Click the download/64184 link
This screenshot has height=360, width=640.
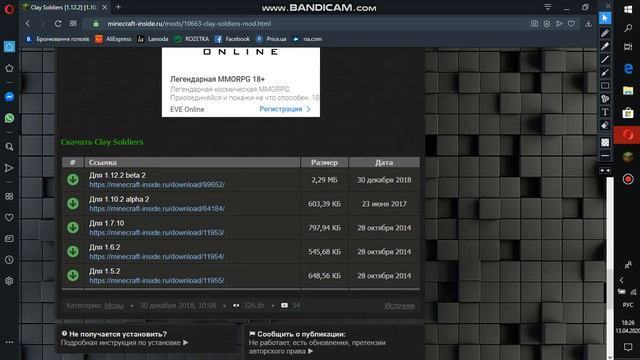point(157,209)
